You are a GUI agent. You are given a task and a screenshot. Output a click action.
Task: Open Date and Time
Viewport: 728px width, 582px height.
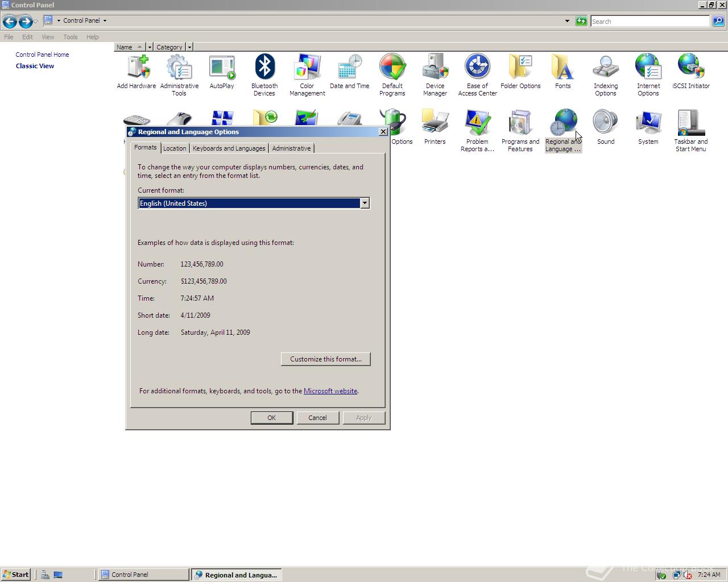tap(350, 72)
